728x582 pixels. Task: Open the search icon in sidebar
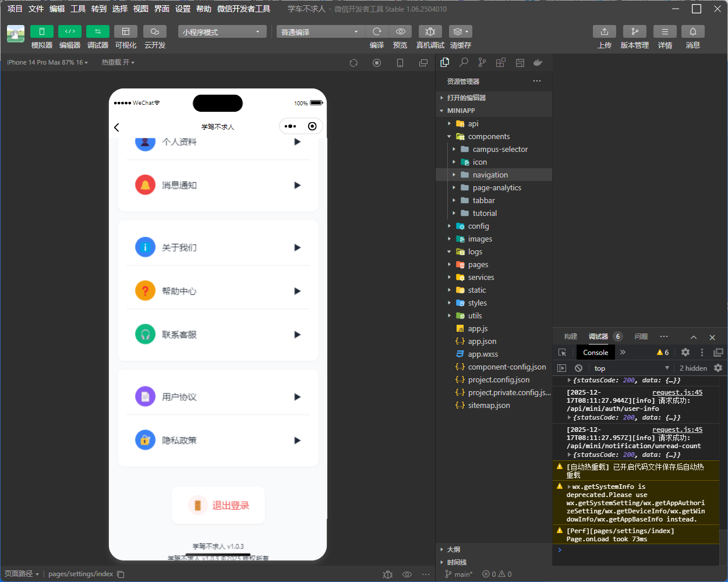(x=464, y=62)
